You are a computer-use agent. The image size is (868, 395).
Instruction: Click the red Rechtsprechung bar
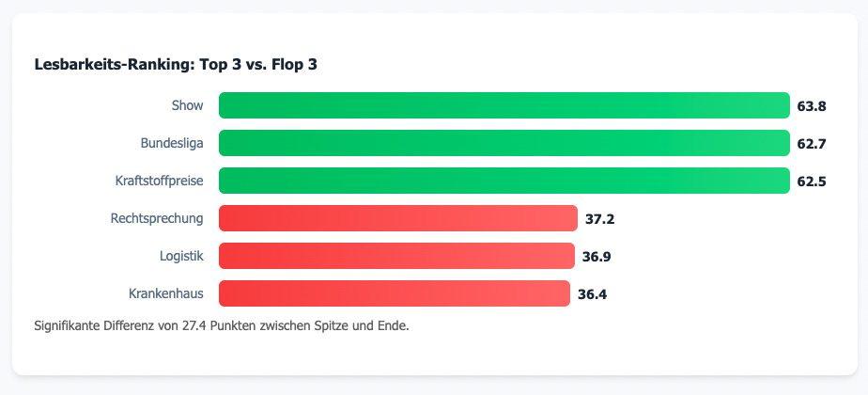point(397,218)
